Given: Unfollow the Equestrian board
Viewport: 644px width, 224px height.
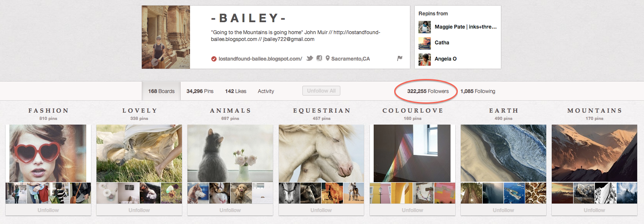Looking at the screenshot, I should pyautogui.click(x=321, y=210).
